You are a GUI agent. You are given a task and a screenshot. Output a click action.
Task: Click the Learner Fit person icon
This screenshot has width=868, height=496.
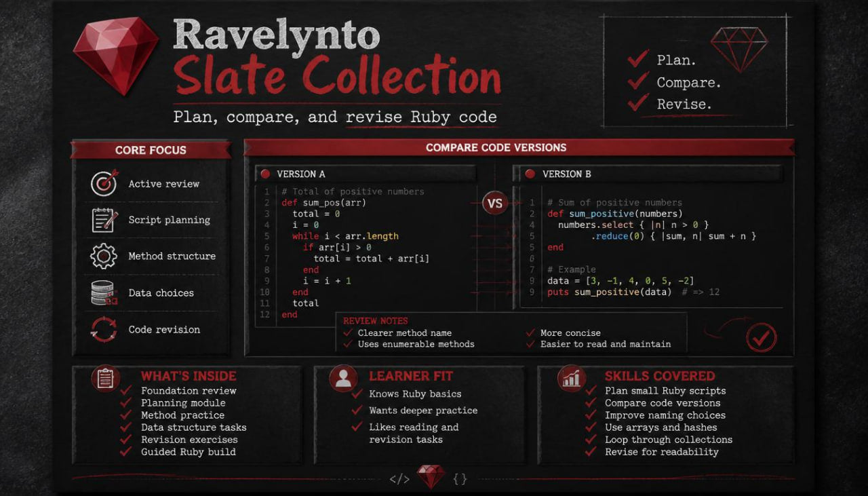(x=343, y=379)
